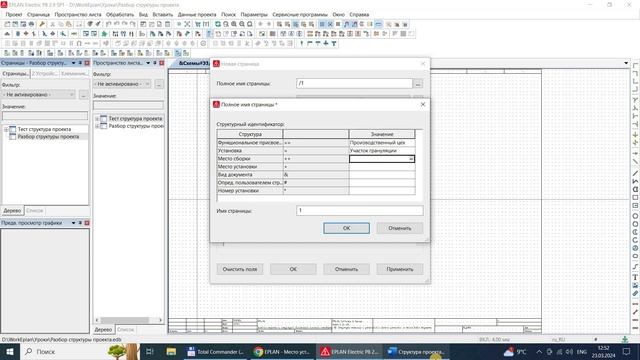Open the Проект menu
640x360 pixels.
click(x=14, y=14)
